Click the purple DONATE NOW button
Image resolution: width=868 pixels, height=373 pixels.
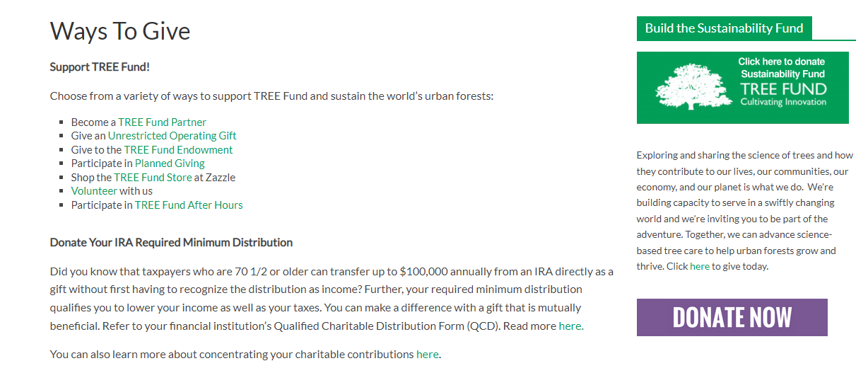732,317
